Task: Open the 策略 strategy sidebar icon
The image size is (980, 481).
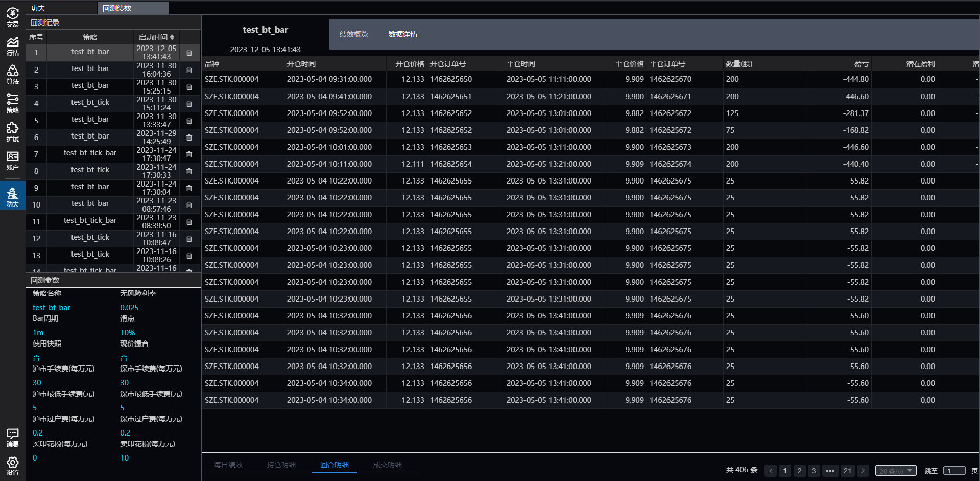Action: (x=12, y=103)
